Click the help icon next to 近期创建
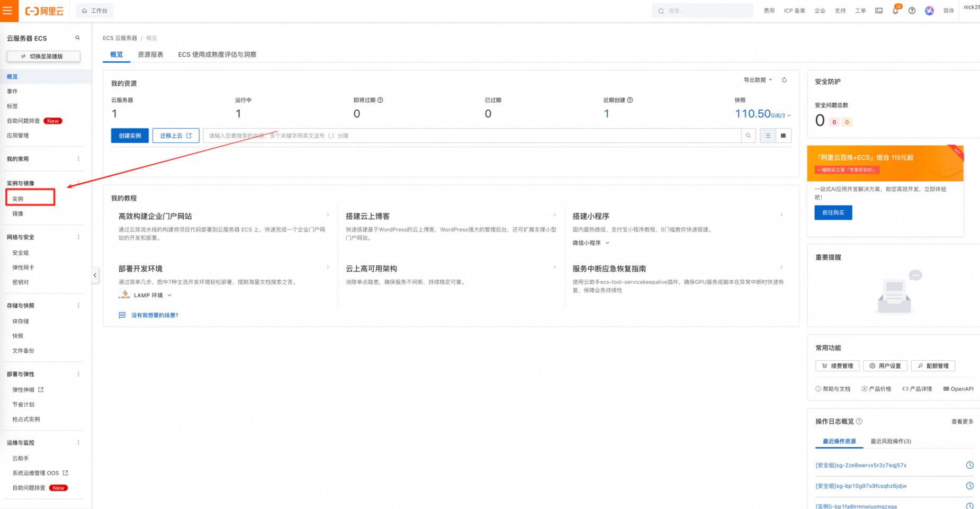 [630, 100]
